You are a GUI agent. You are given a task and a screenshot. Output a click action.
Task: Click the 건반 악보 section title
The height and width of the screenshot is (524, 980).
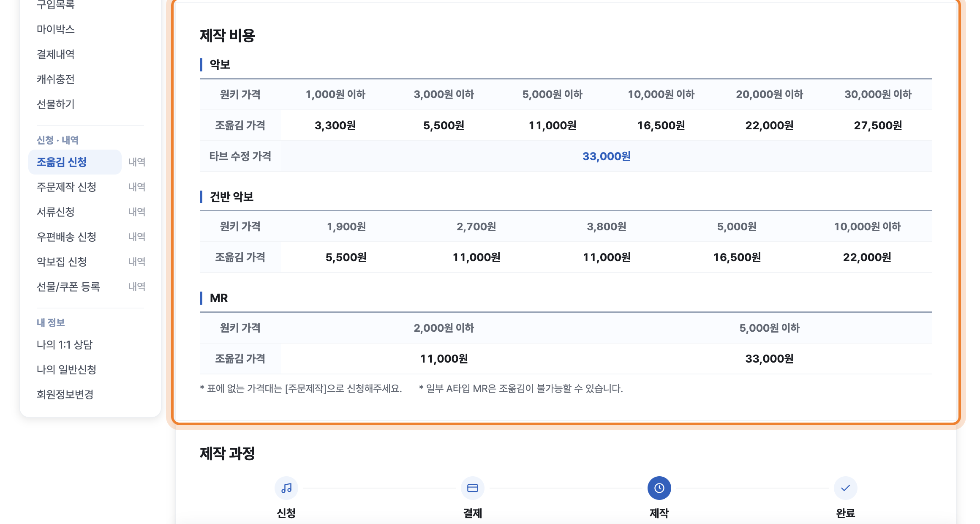pos(231,196)
